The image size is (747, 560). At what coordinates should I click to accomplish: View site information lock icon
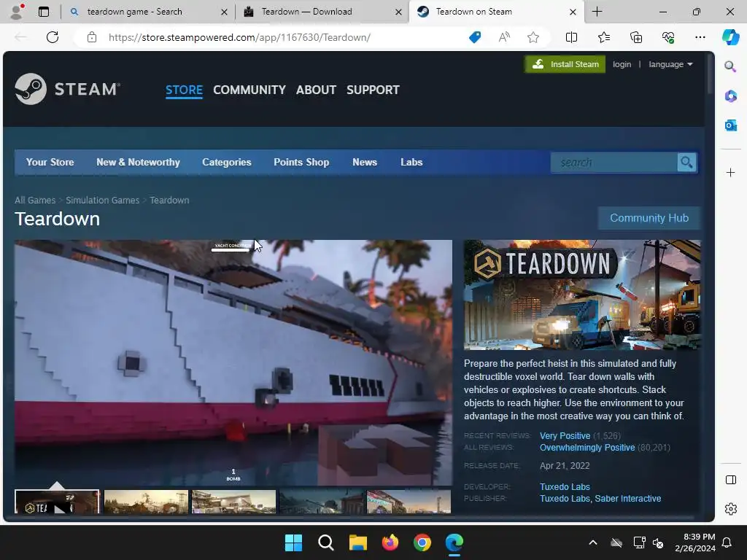[x=92, y=37]
